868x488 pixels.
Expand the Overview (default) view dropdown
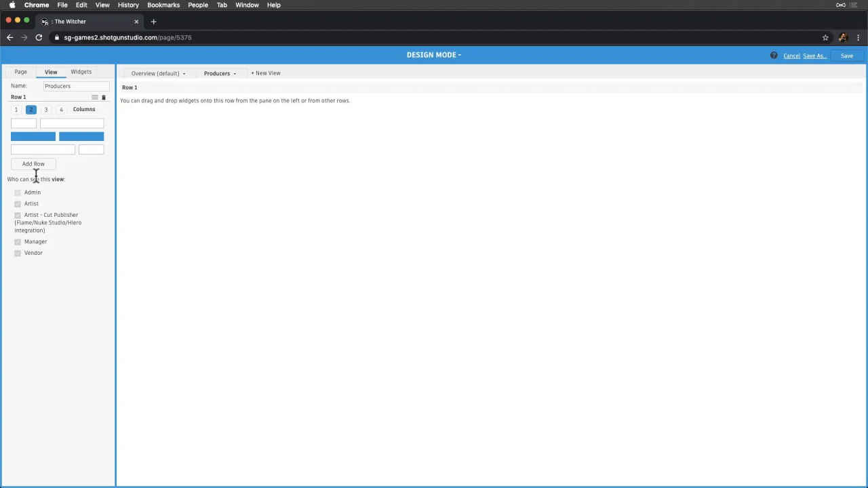tap(184, 74)
